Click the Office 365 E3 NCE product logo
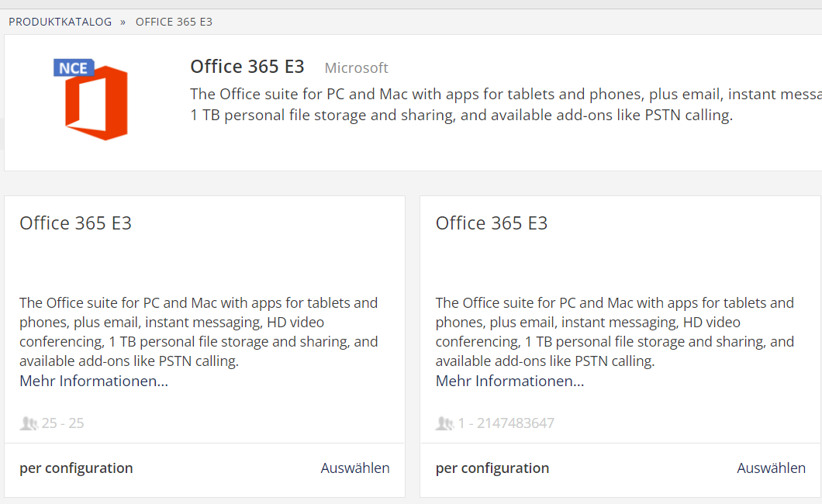The height and width of the screenshot is (504, 822). point(91,99)
